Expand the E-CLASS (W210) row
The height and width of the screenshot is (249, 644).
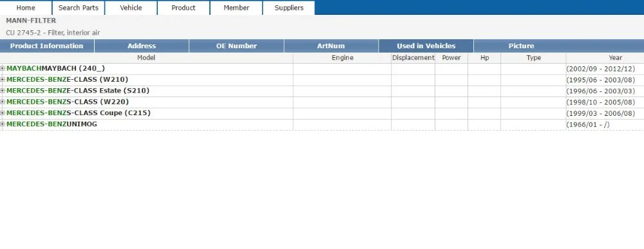[x=3, y=80]
